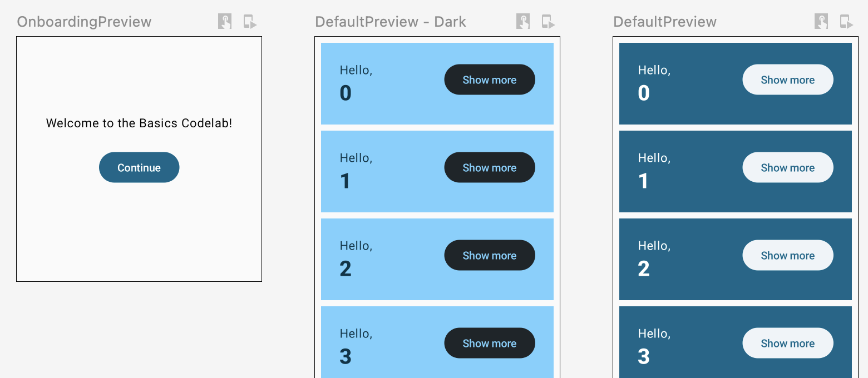This screenshot has width=868, height=378.
Task: Start interactive mode for DefaultPreview - Dark
Action: coord(523,22)
